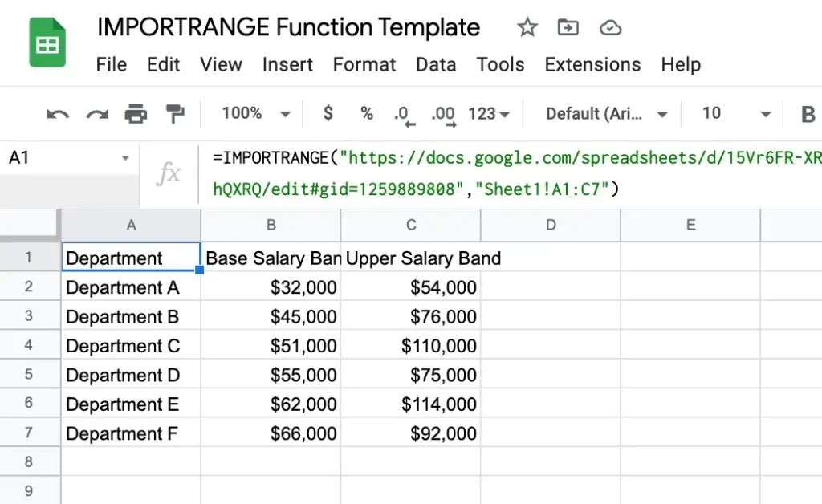
Task: Star the IMPORTRANGE spreadsheet
Action: click(527, 26)
